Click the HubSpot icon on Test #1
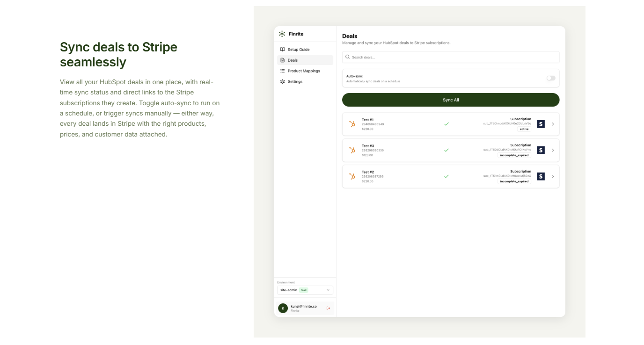 352,124
